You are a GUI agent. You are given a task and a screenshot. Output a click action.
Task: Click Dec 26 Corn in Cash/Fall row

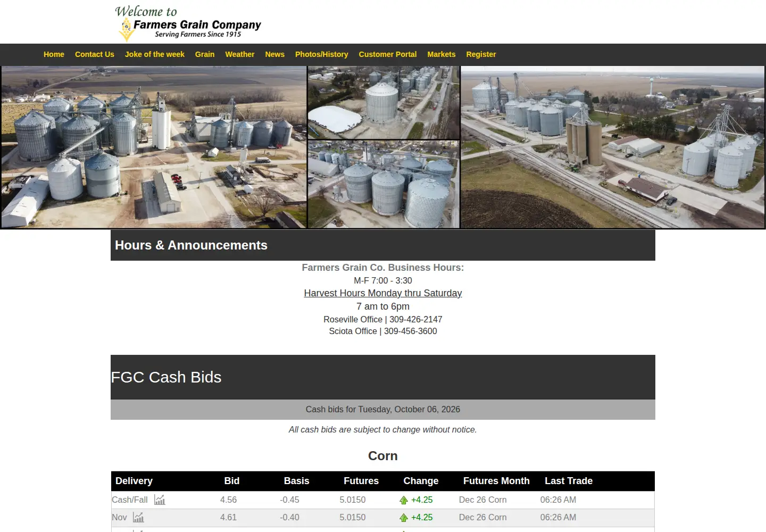[x=483, y=500]
